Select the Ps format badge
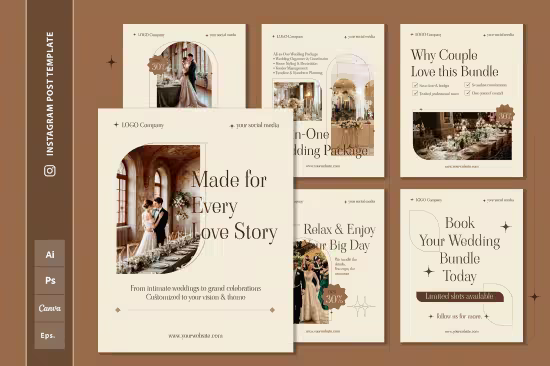Screen dimensions: 550x366 point(50,281)
